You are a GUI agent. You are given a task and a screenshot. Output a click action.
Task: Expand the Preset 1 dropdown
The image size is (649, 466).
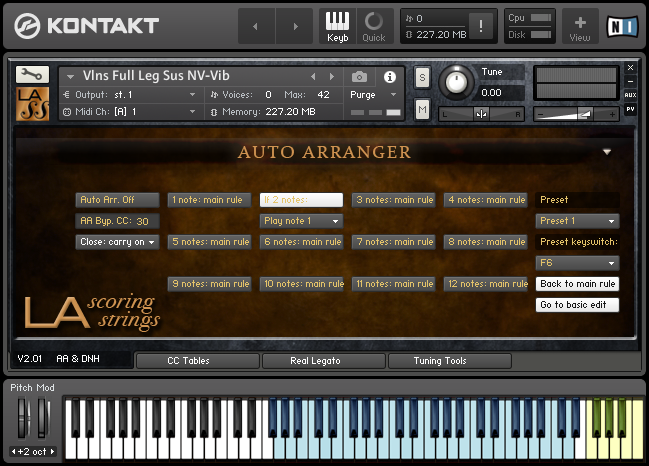(577, 221)
